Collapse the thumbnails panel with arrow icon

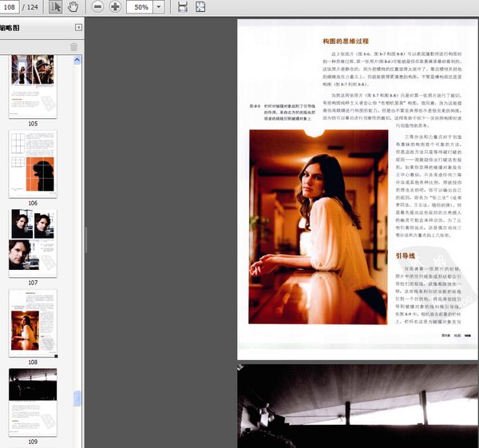click(x=78, y=27)
